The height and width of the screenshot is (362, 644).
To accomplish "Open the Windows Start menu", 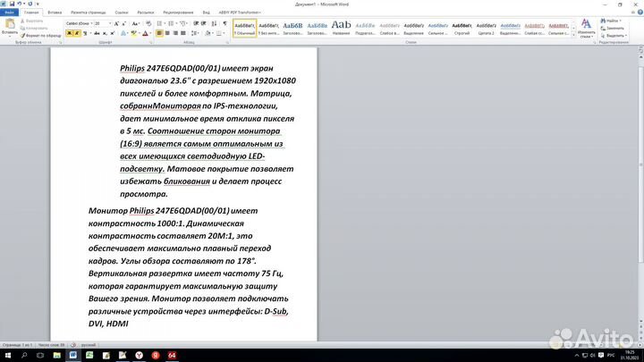I will click(x=7, y=356).
